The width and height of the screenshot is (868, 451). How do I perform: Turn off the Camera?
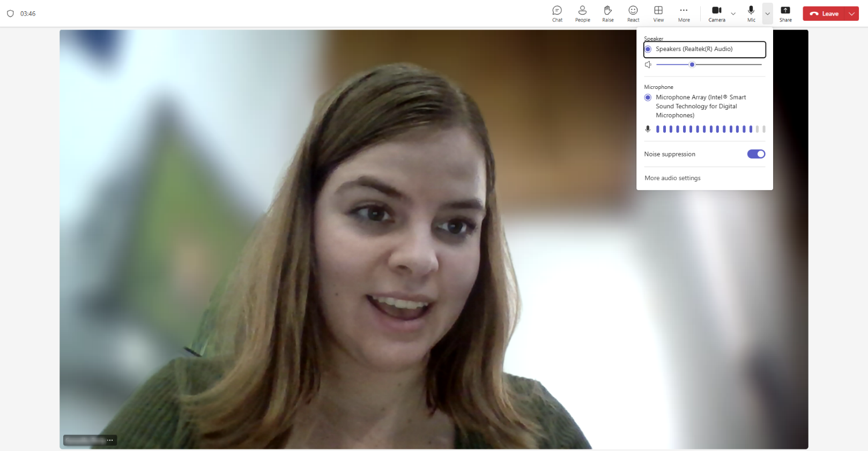pos(717,14)
